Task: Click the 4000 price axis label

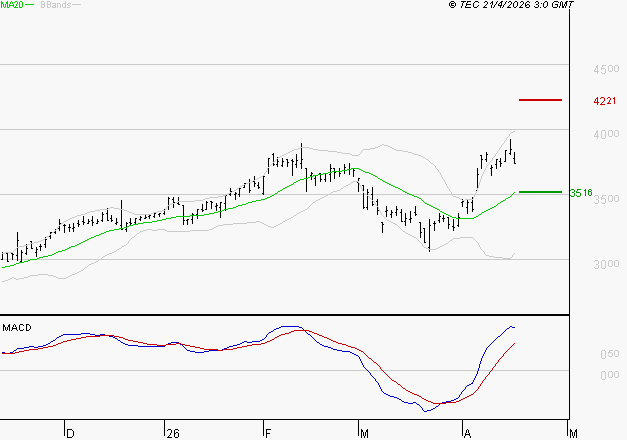Action: [606, 134]
